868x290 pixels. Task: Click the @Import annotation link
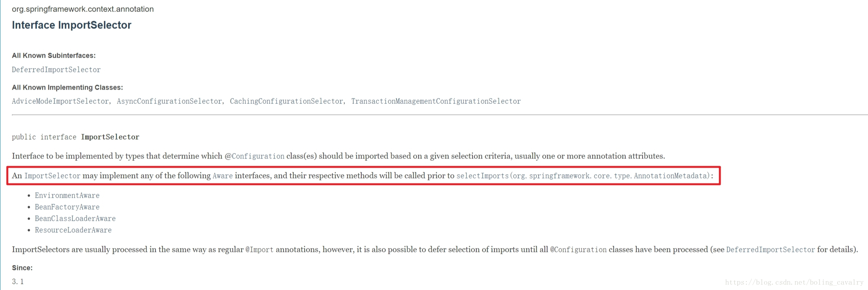pyautogui.click(x=259, y=250)
